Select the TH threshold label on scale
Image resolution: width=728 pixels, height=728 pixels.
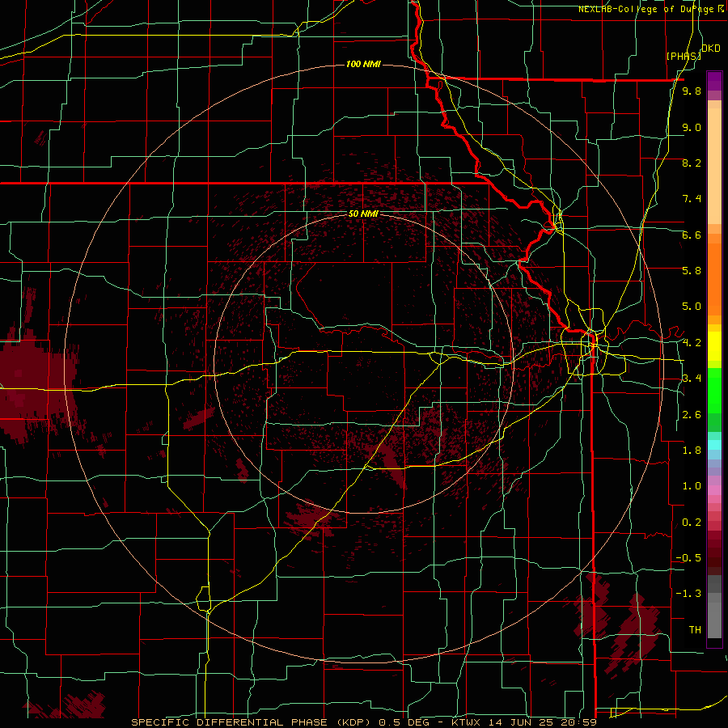(695, 630)
